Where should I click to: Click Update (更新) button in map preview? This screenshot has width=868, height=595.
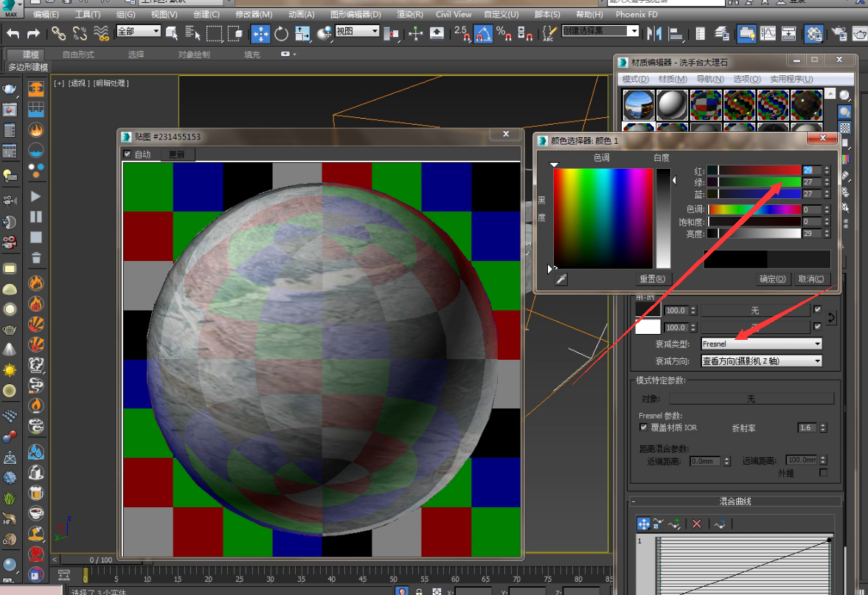tap(177, 154)
